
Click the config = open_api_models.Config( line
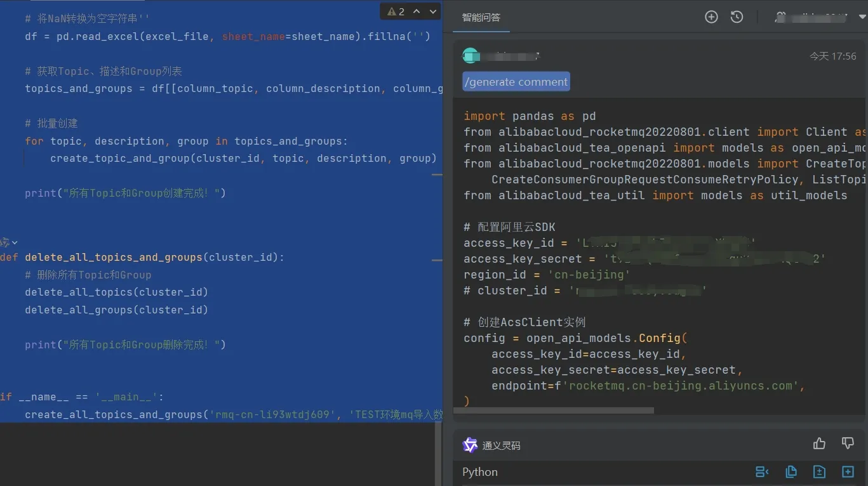coord(576,338)
